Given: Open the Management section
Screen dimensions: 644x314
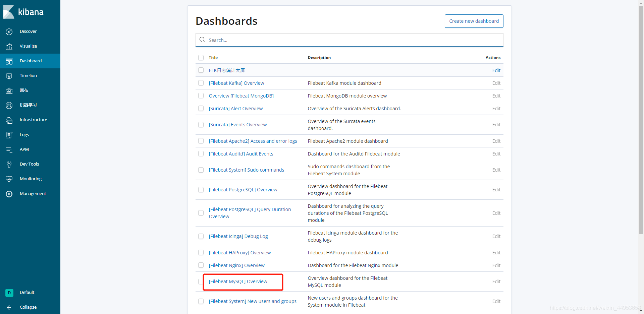Looking at the screenshot, I should tap(33, 194).
